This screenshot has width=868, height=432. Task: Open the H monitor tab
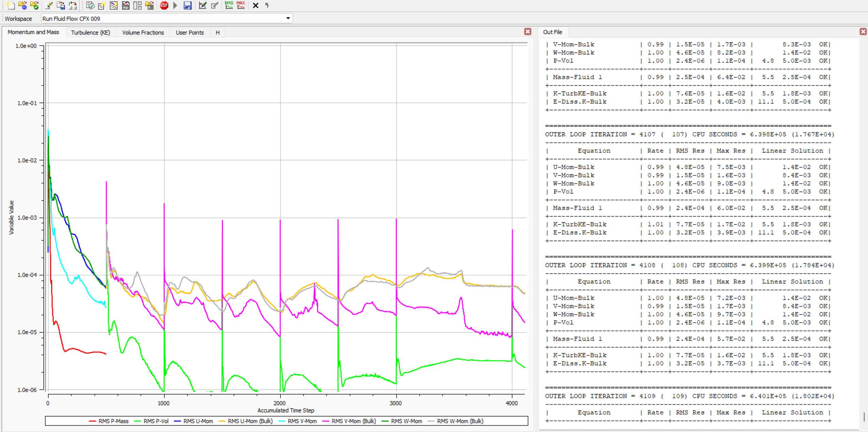click(x=218, y=32)
